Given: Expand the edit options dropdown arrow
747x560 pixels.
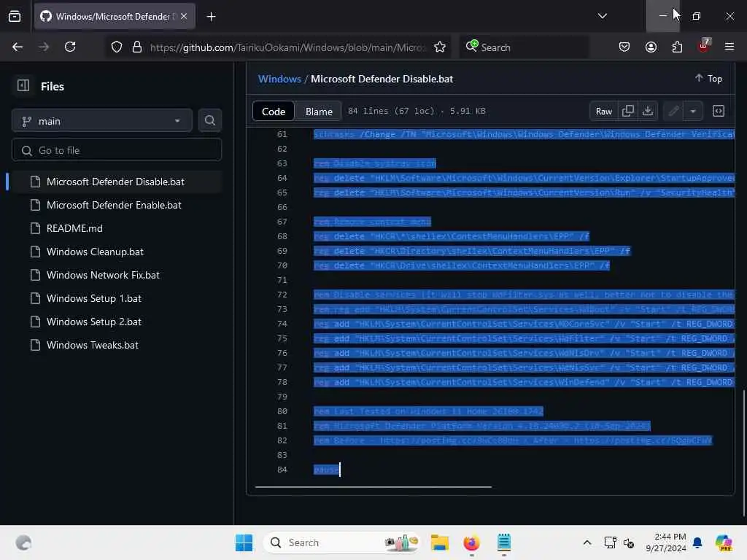Looking at the screenshot, I should 693,112.
